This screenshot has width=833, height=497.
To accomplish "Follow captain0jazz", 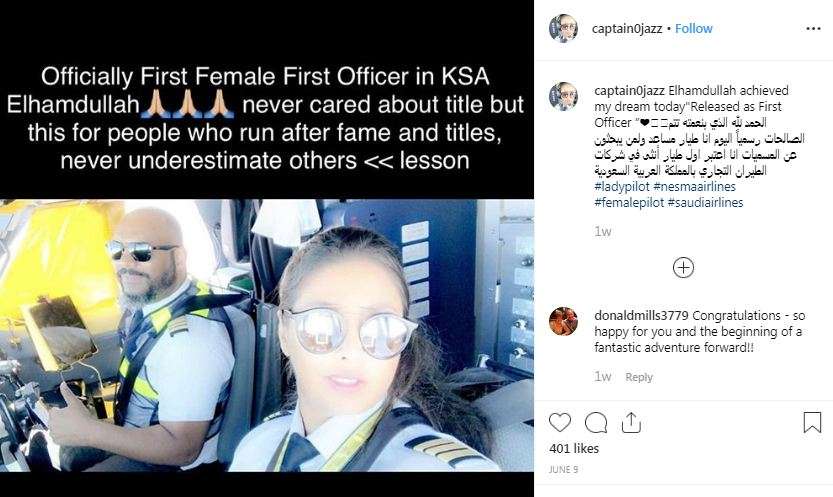I will pyautogui.click(x=693, y=29).
